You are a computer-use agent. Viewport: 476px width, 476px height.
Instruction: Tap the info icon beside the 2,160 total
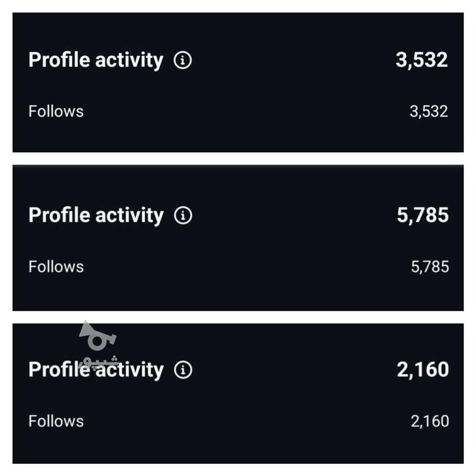click(x=183, y=370)
